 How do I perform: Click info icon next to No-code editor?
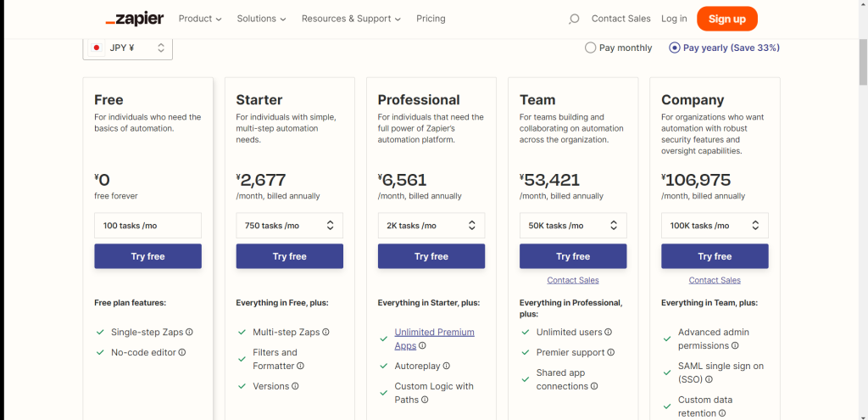(x=181, y=353)
